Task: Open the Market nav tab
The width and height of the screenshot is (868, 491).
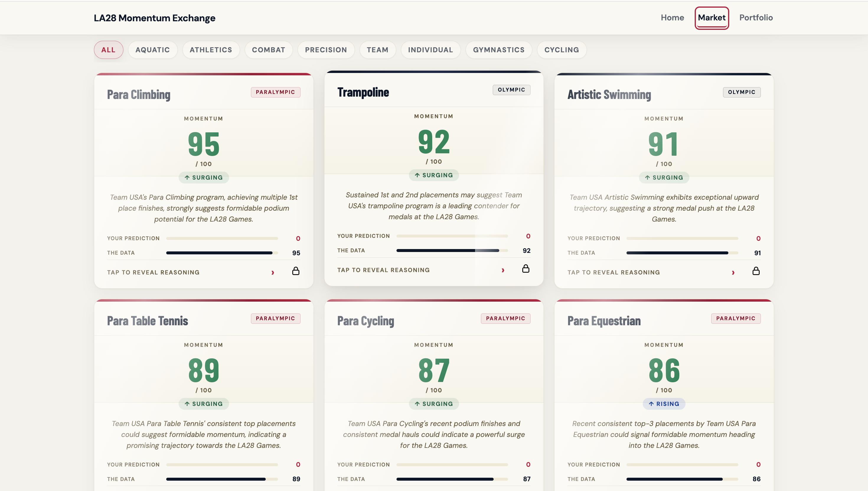Action: (x=712, y=17)
